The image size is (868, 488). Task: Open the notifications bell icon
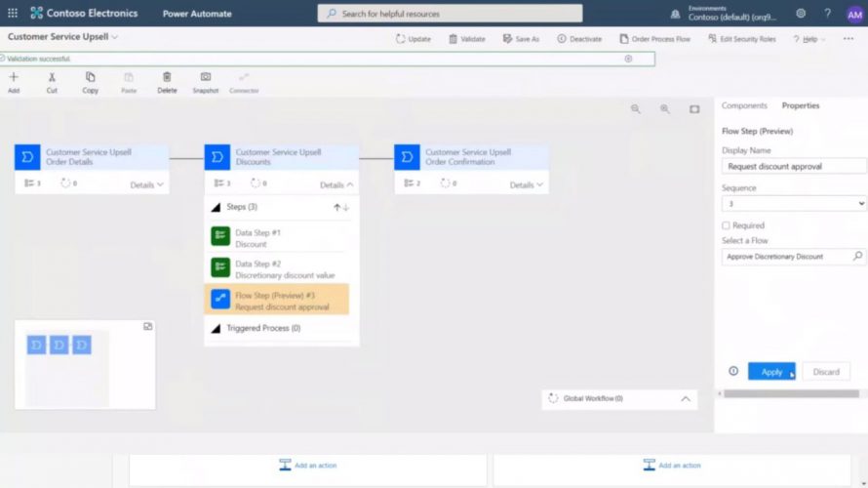pos(675,14)
